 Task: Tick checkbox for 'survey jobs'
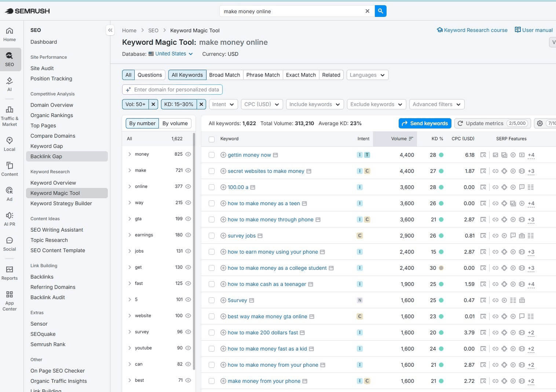tap(212, 236)
